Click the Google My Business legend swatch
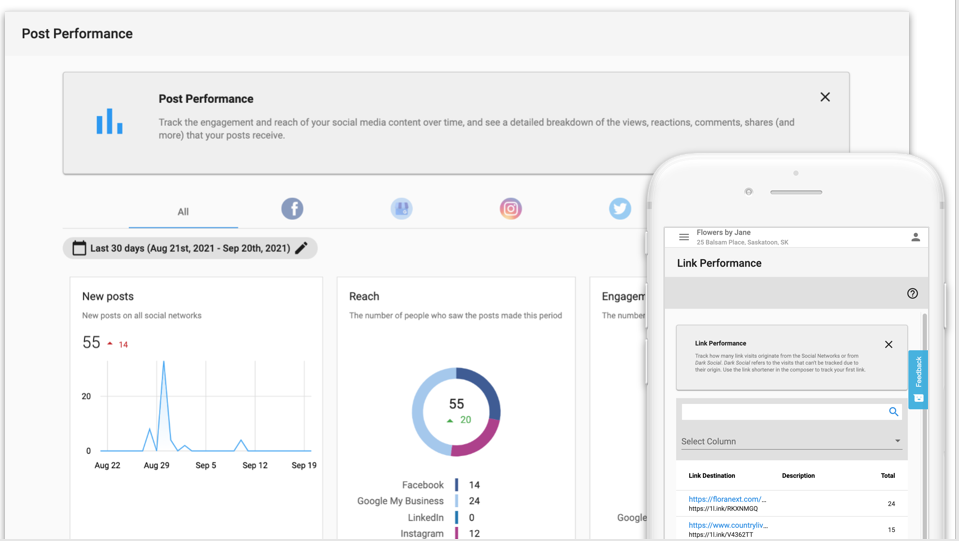The width and height of the screenshot is (959, 541). [456, 501]
